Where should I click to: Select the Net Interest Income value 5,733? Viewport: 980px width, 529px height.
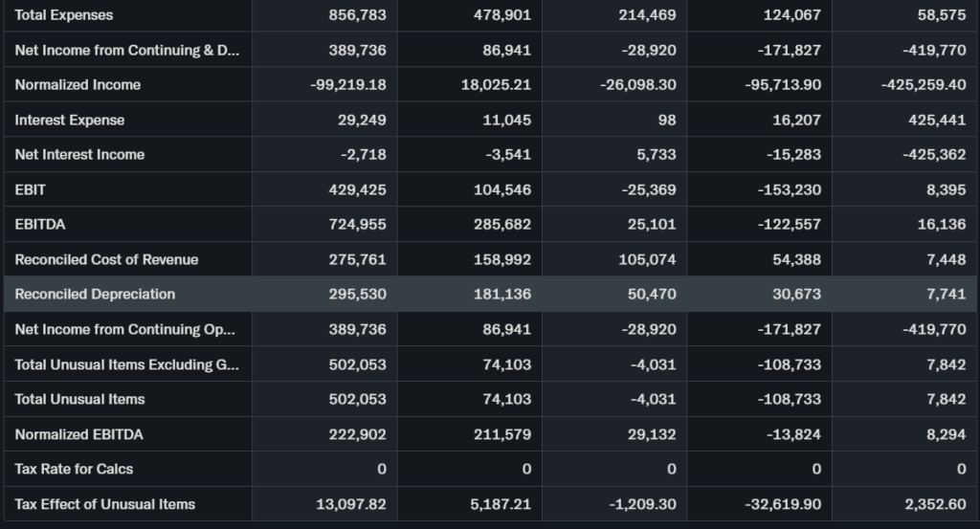[656, 155]
